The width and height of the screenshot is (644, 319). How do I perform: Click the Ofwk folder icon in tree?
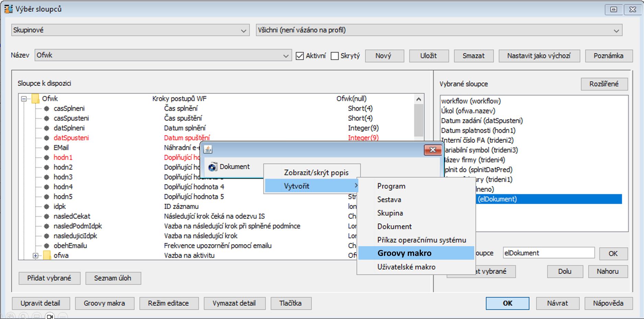tap(35, 99)
